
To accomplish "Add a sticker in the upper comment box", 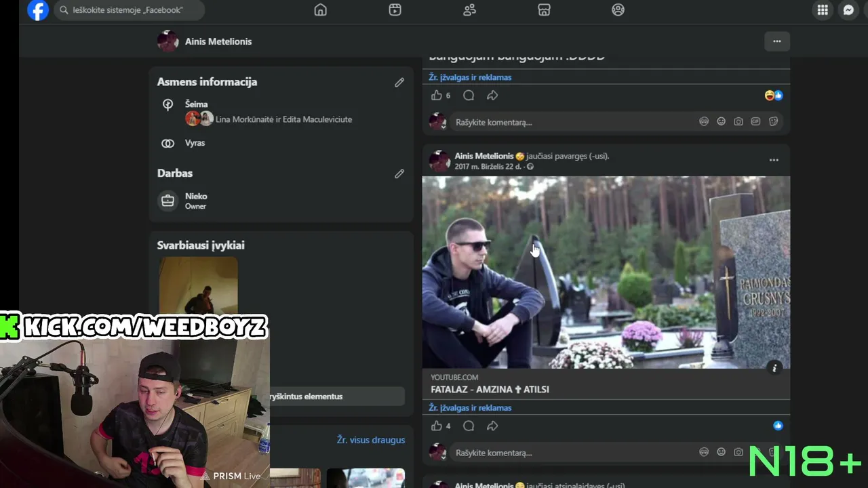I will 773,121.
